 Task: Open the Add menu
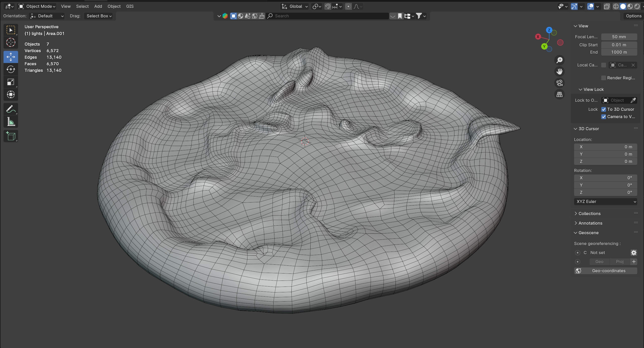(98, 6)
